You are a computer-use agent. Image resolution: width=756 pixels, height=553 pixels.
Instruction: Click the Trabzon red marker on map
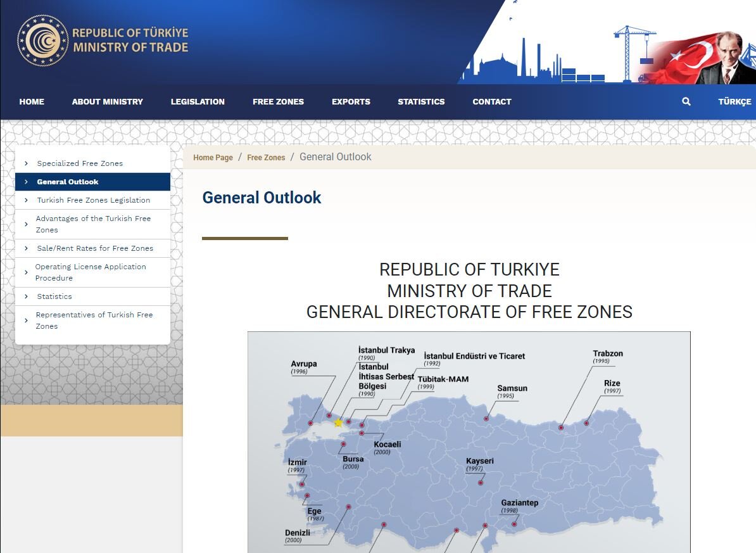click(561, 428)
